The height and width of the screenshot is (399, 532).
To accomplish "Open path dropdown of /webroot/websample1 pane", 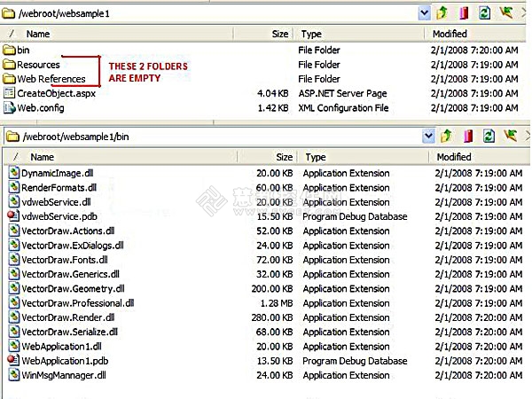I will [424, 13].
